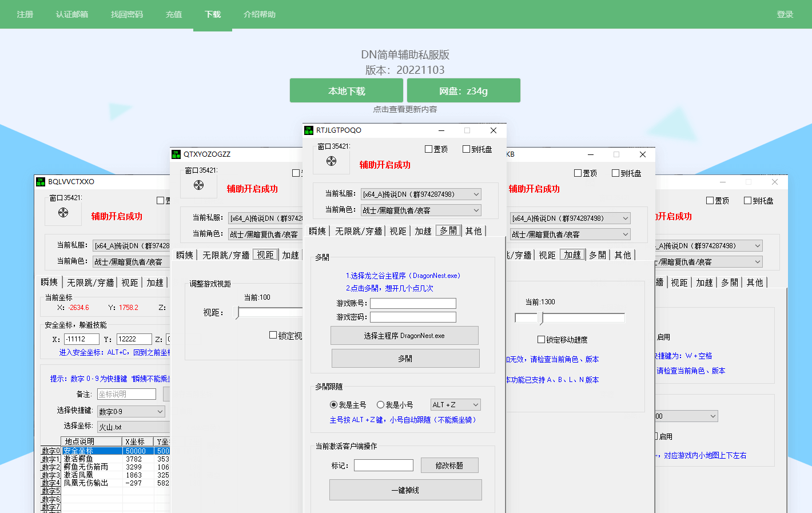The width and height of the screenshot is (812, 513).
Task: Click the app icon next to BQLVVCTXXO title
Action: pyautogui.click(x=41, y=182)
